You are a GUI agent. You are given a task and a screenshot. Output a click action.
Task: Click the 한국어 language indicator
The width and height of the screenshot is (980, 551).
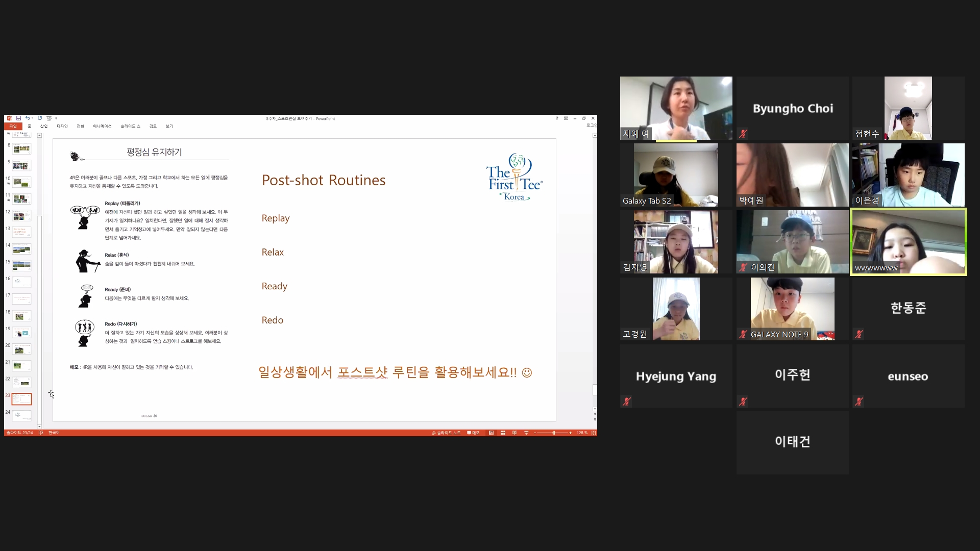(54, 433)
